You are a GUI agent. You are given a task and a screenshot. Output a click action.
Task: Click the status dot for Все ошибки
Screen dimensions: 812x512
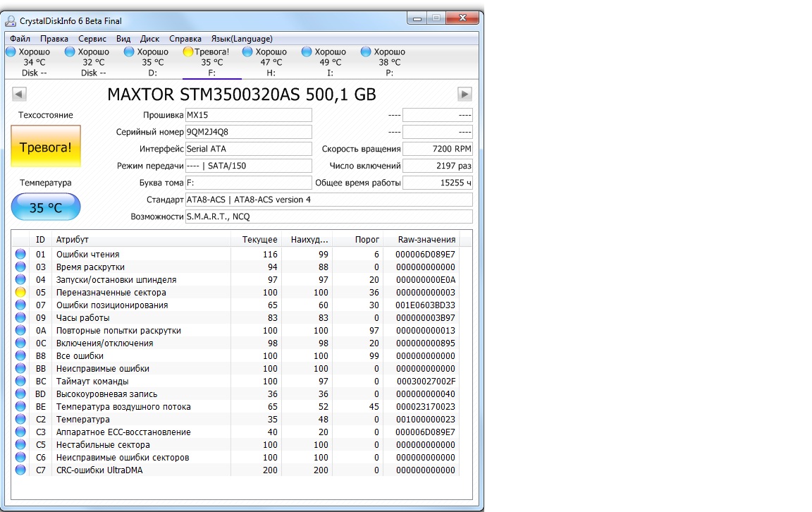point(20,355)
